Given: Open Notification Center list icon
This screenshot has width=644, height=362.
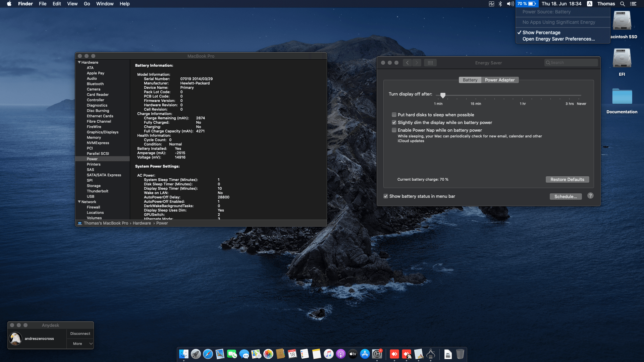Looking at the screenshot, I should 633,4.
